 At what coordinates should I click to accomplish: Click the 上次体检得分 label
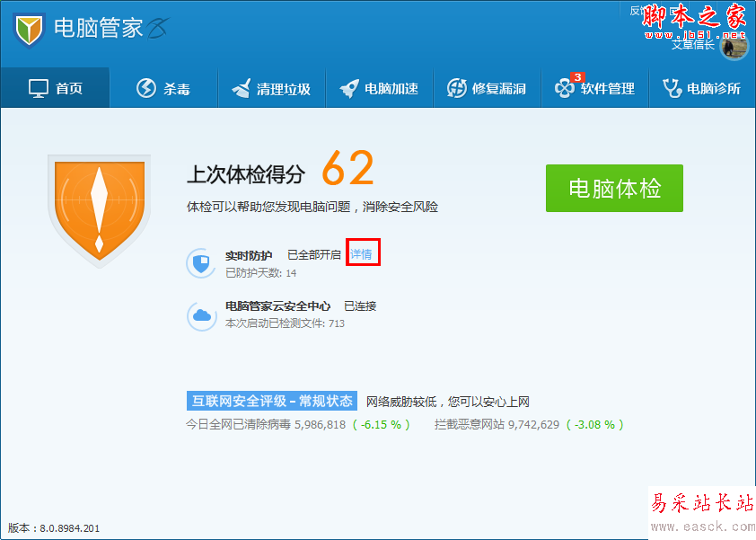coord(246,174)
